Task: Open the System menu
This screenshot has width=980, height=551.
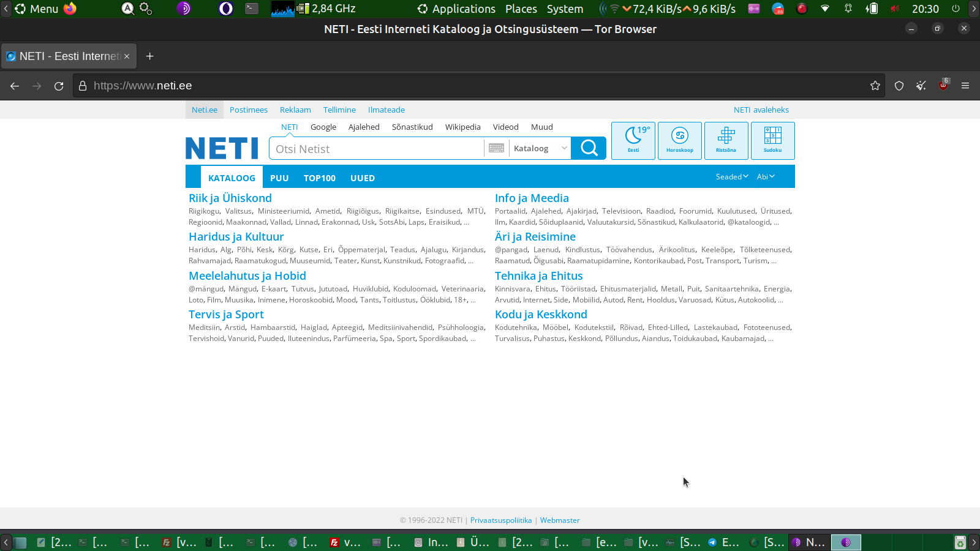Action: tap(565, 9)
